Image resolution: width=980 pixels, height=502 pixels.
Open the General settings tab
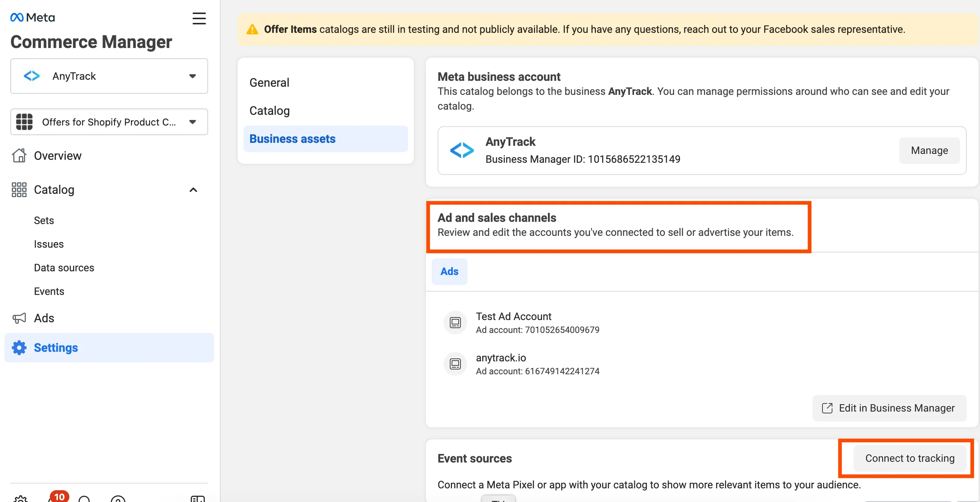pos(269,83)
